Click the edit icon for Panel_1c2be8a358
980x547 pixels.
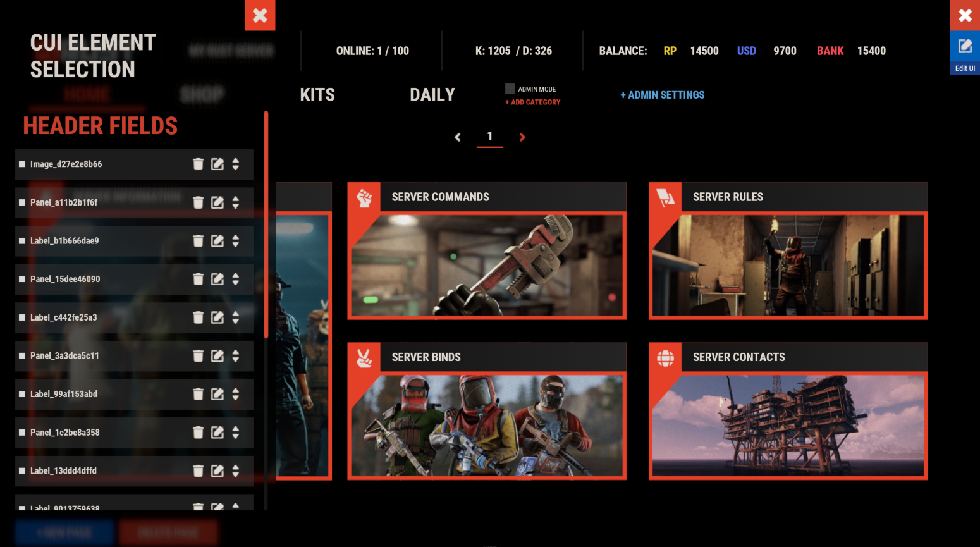point(217,433)
